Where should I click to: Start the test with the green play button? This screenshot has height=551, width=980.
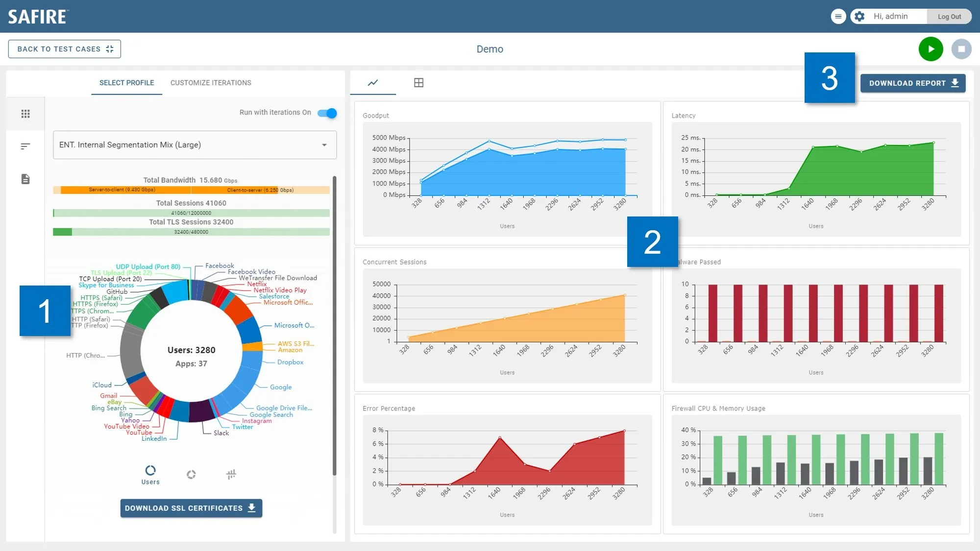tap(931, 49)
